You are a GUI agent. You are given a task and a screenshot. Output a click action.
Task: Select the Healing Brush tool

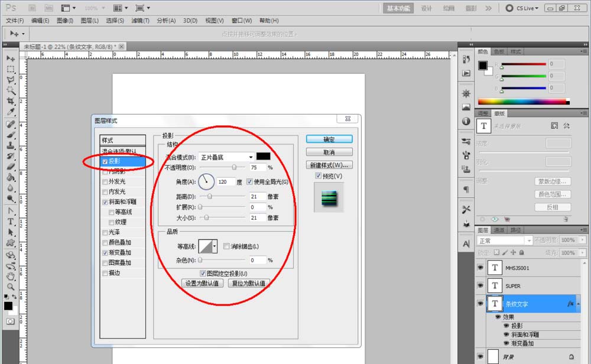(x=11, y=124)
